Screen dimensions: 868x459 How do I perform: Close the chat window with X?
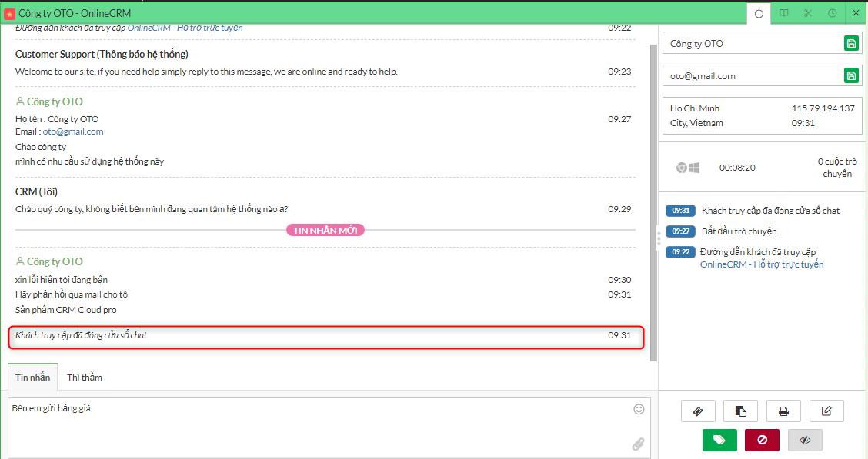856,13
